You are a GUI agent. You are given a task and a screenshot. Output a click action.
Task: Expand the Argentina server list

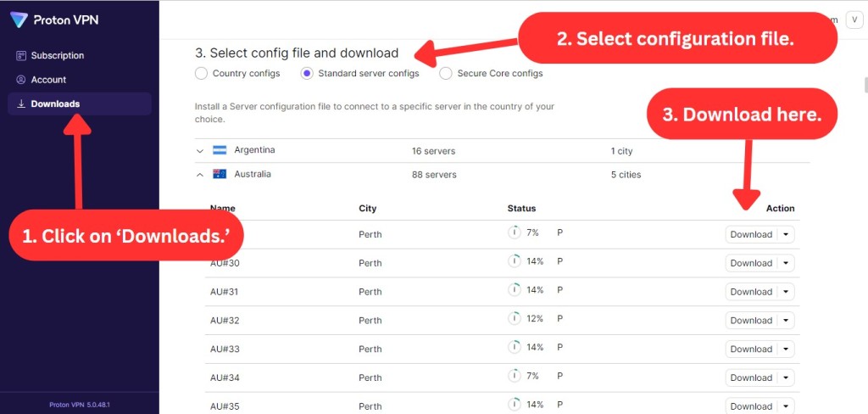200,151
